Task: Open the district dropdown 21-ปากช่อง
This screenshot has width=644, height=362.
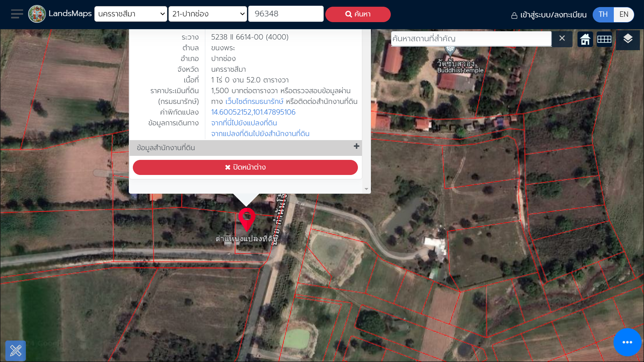Action: (208, 14)
